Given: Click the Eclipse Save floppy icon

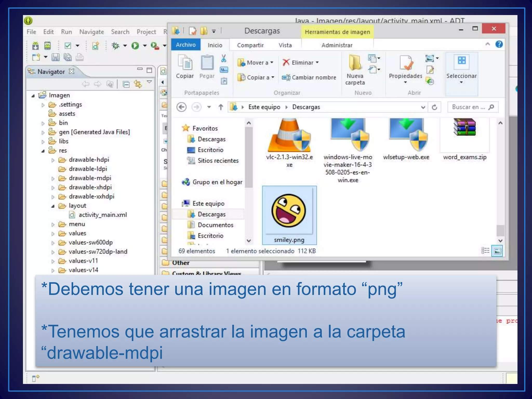Looking at the screenshot, I should 55,57.
